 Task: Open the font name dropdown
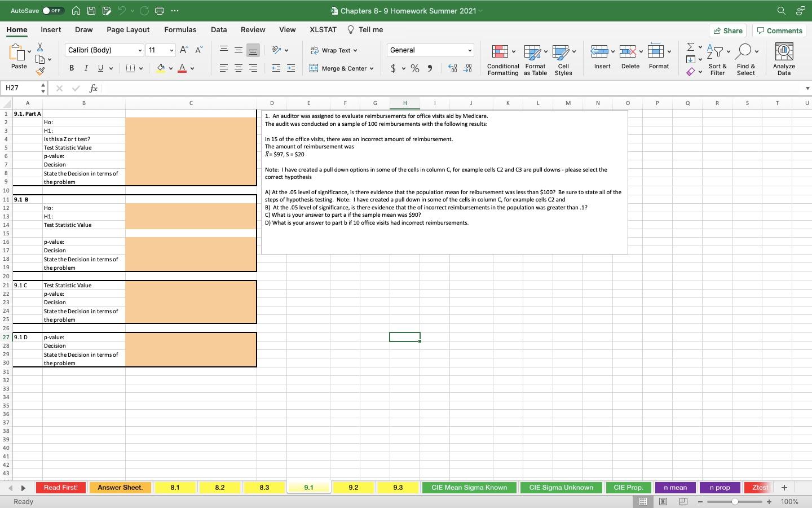click(140, 50)
